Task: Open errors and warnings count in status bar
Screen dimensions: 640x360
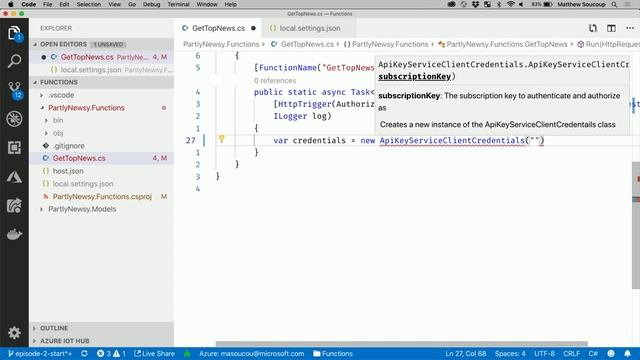Action: pyautogui.click(x=111, y=353)
